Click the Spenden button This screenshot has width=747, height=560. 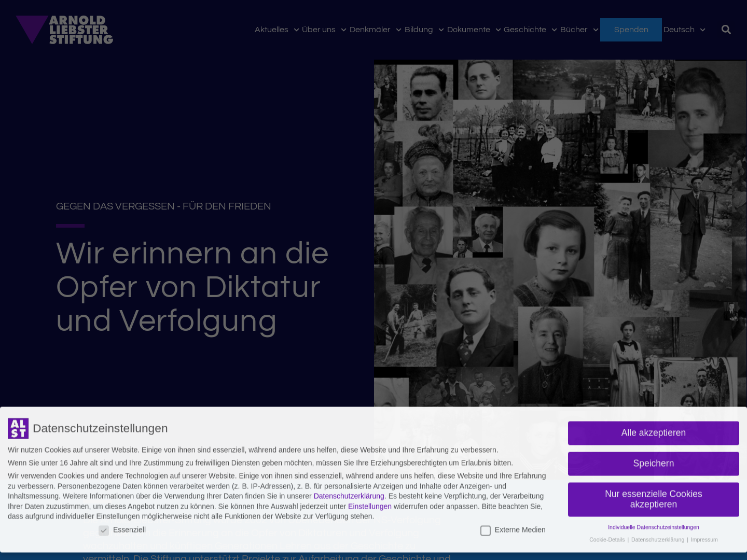click(631, 30)
